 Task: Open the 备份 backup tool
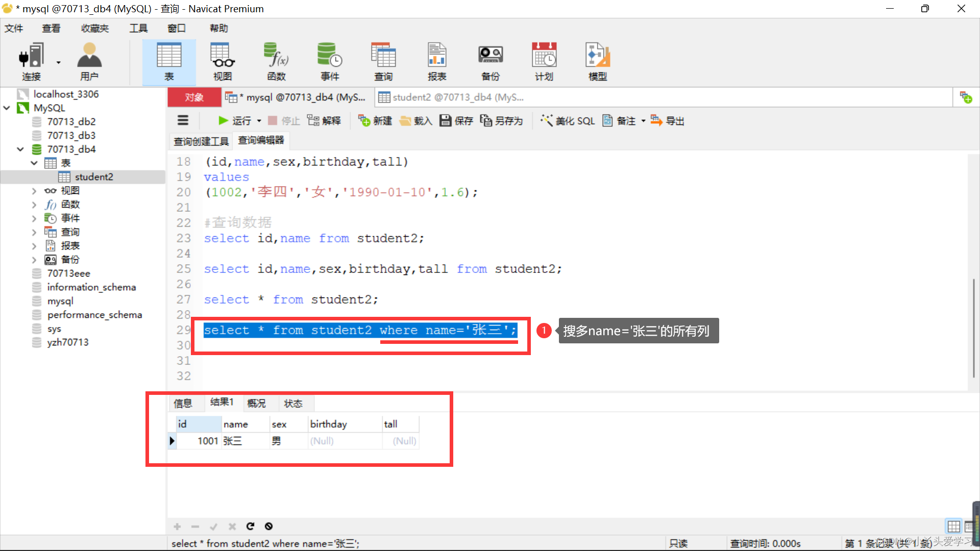click(x=491, y=62)
